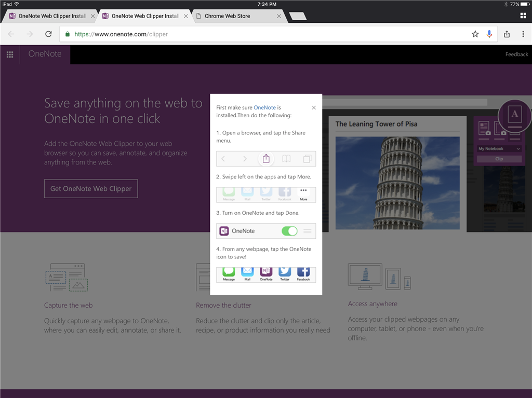
Task: Follow the OneNote link in the popup
Action: point(264,107)
